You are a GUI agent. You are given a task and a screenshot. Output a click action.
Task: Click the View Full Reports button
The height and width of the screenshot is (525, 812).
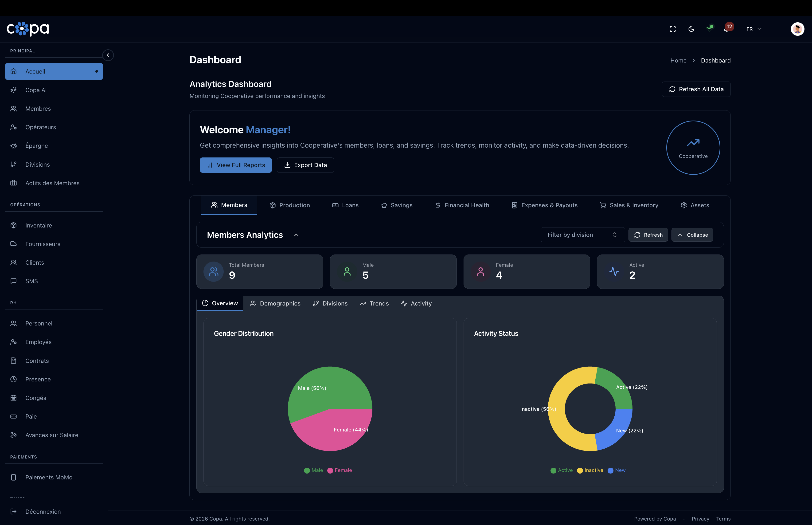tap(235, 165)
